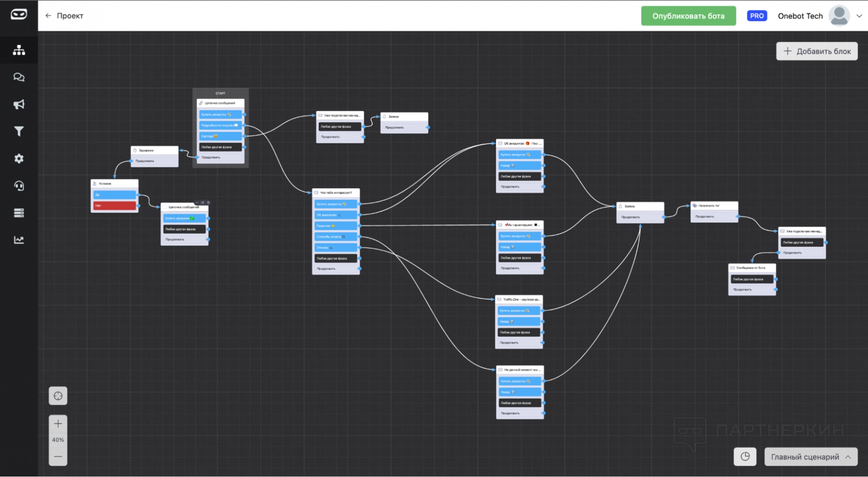Click the Назначить тег block header

pos(713,206)
